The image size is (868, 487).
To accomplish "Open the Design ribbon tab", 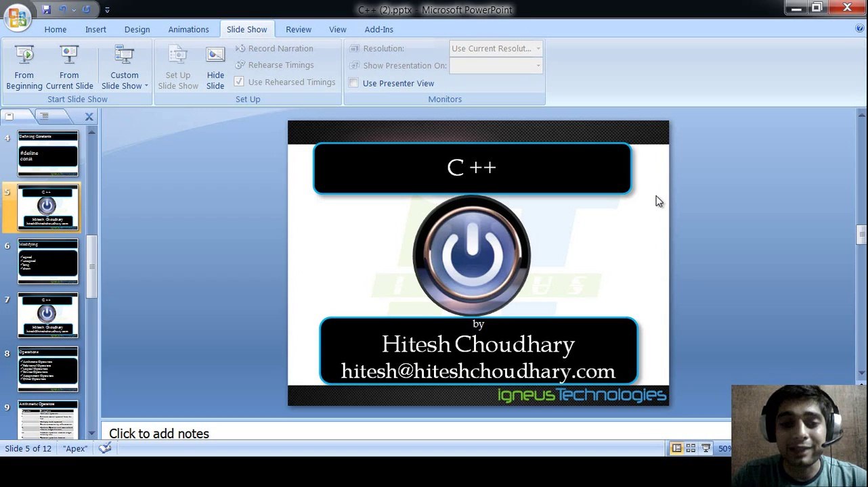I will coord(137,29).
